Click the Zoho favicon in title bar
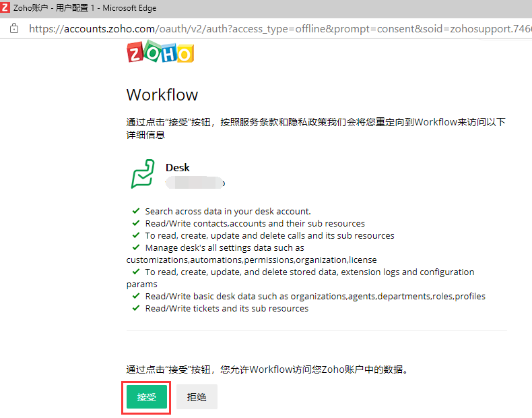 click(5, 7)
